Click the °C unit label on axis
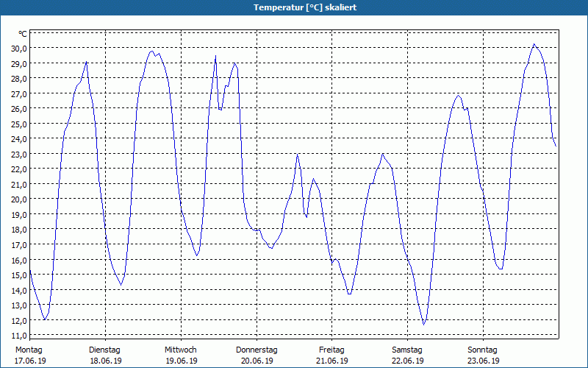588x368 pixels. (23, 34)
